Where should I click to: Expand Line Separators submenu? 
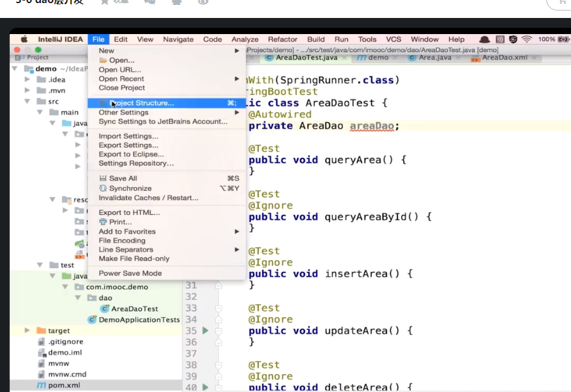167,250
